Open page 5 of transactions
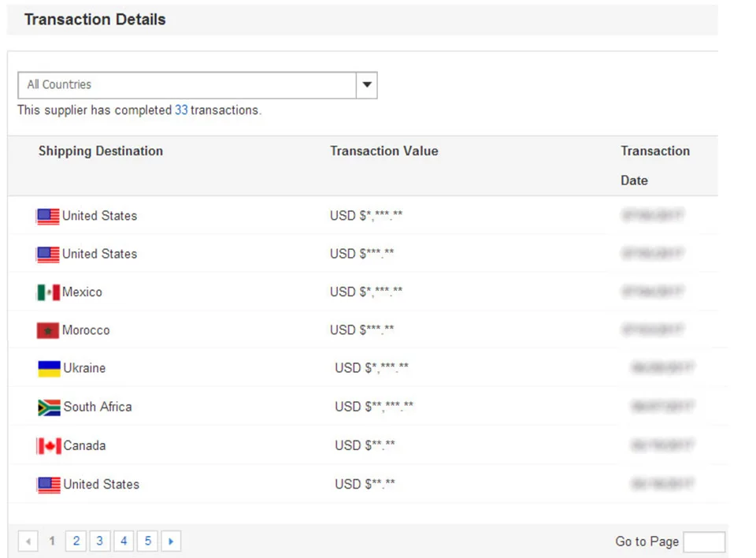The image size is (756, 558). [x=147, y=541]
